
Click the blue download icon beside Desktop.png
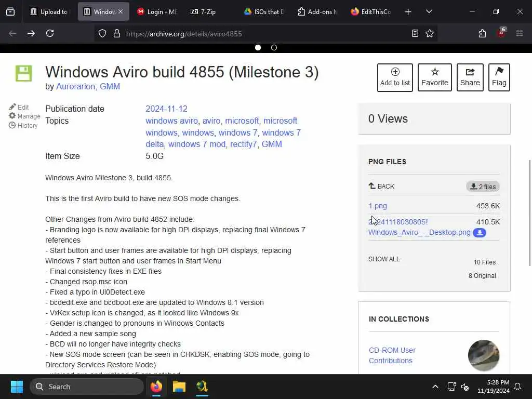pyautogui.click(x=480, y=232)
